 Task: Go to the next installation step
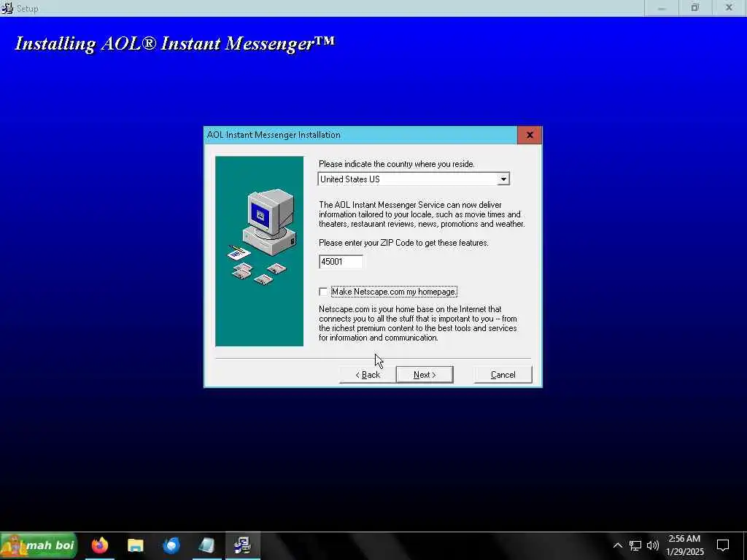[425, 375]
